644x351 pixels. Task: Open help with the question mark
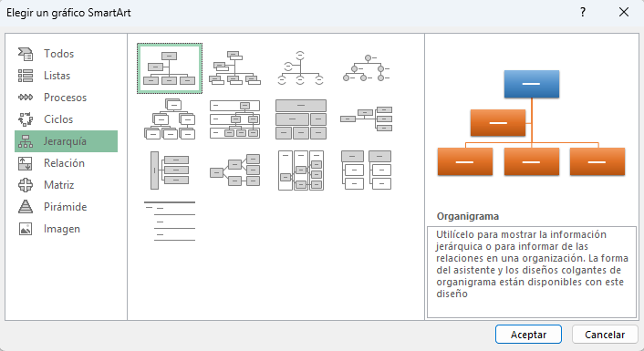[583, 13]
